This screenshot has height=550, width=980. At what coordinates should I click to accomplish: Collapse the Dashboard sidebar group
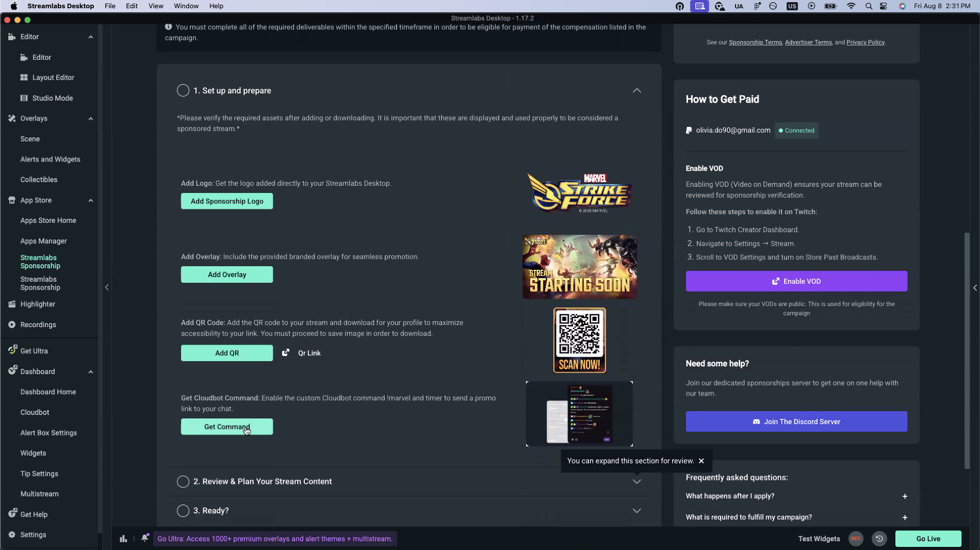pyautogui.click(x=91, y=371)
